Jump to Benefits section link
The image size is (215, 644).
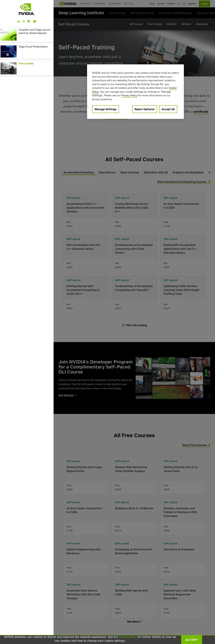point(172,24)
